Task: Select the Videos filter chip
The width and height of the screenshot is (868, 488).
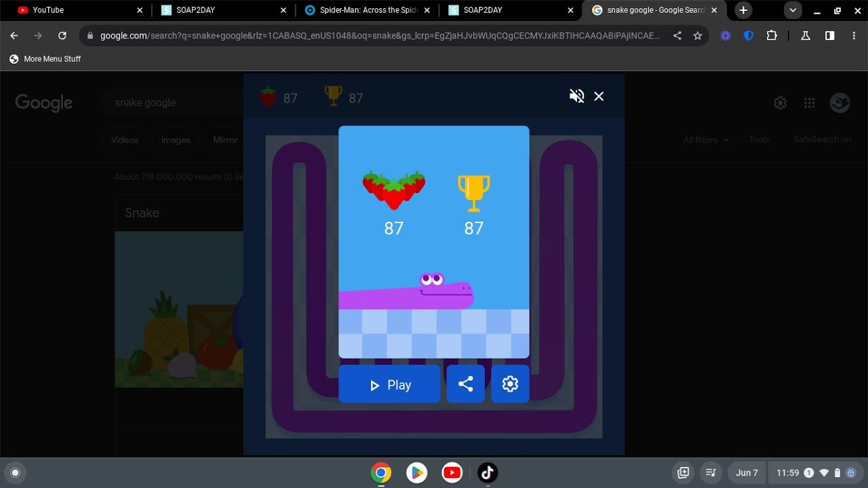Action: [x=125, y=140]
